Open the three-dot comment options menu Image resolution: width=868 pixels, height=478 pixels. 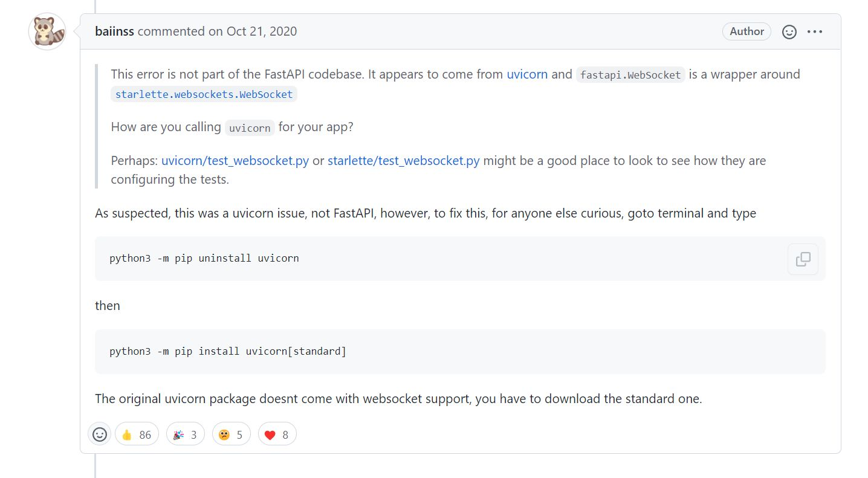point(815,32)
